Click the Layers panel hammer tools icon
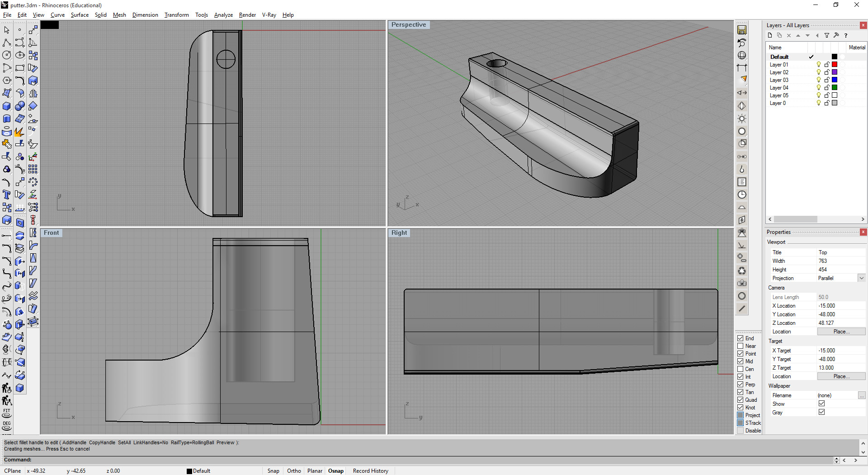Image resolution: width=868 pixels, height=475 pixels. click(x=836, y=35)
